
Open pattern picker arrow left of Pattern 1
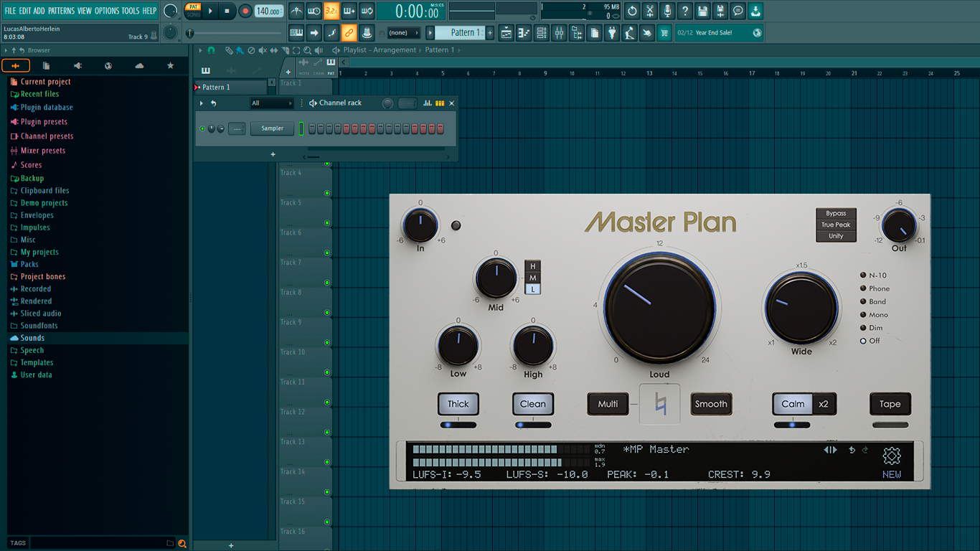pyautogui.click(x=430, y=33)
